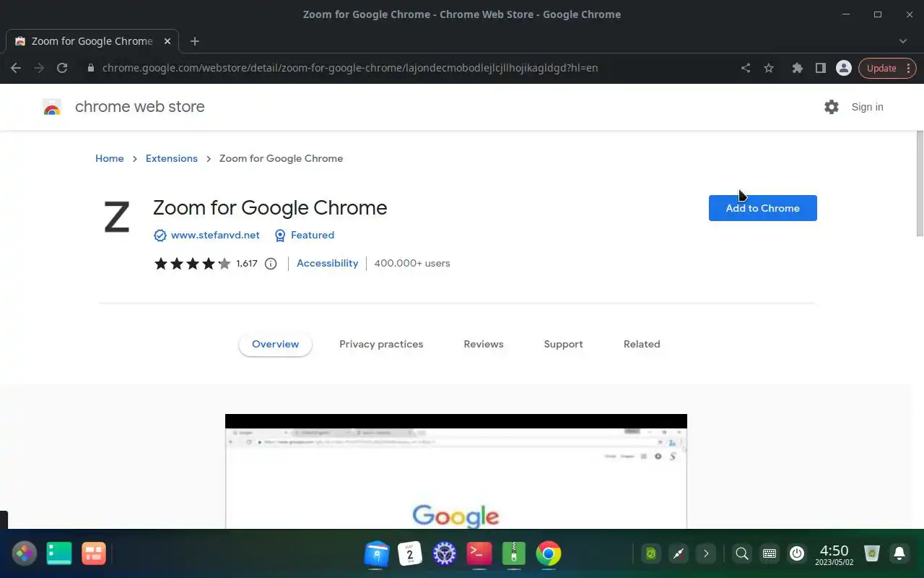Open the Related tab
The image size is (924, 578).
click(x=642, y=345)
